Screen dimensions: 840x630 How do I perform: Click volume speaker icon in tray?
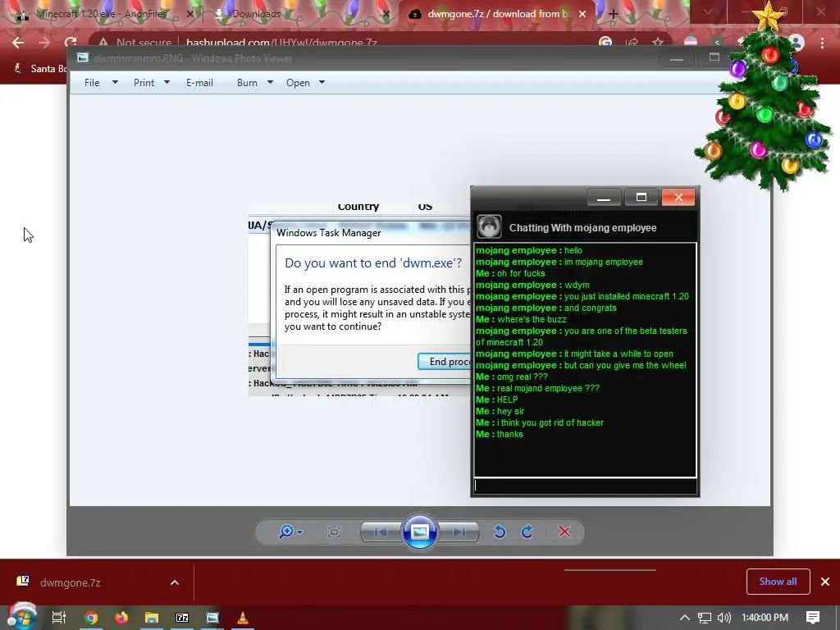(724, 618)
